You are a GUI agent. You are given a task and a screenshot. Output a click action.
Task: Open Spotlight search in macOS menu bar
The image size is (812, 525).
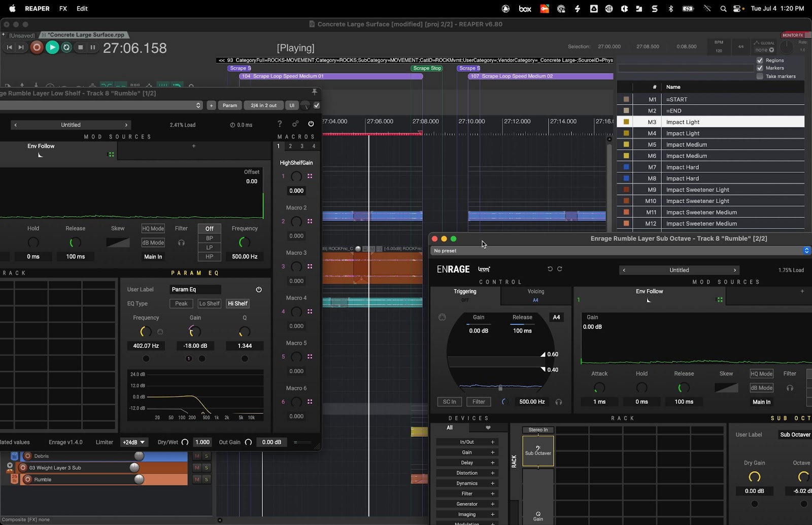tap(723, 9)
